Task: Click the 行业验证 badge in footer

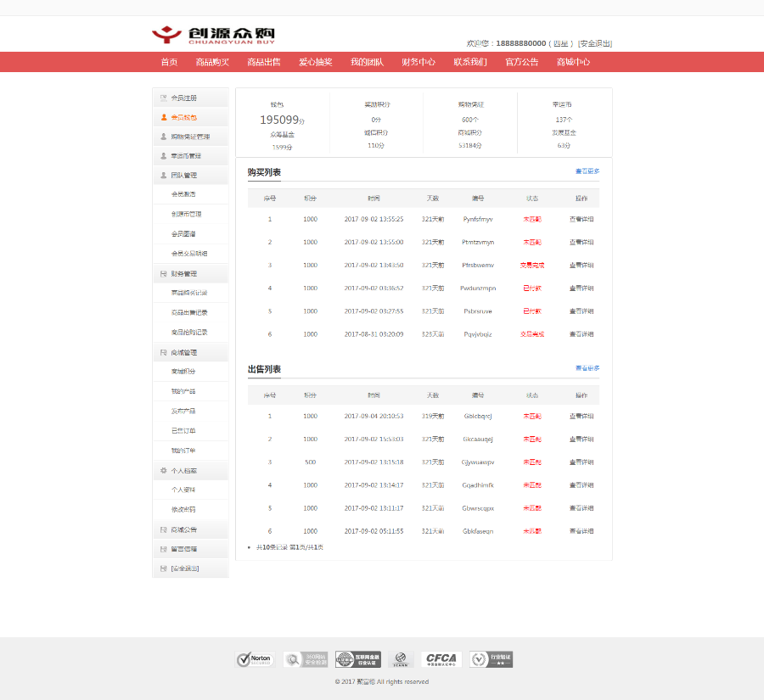Action: tap(492, 659)
